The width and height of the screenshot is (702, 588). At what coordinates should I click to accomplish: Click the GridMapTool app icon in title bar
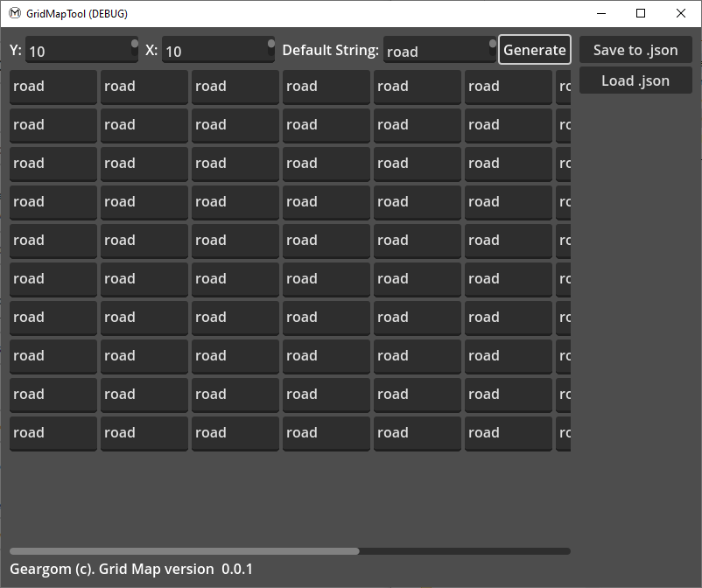click(15, 13)
